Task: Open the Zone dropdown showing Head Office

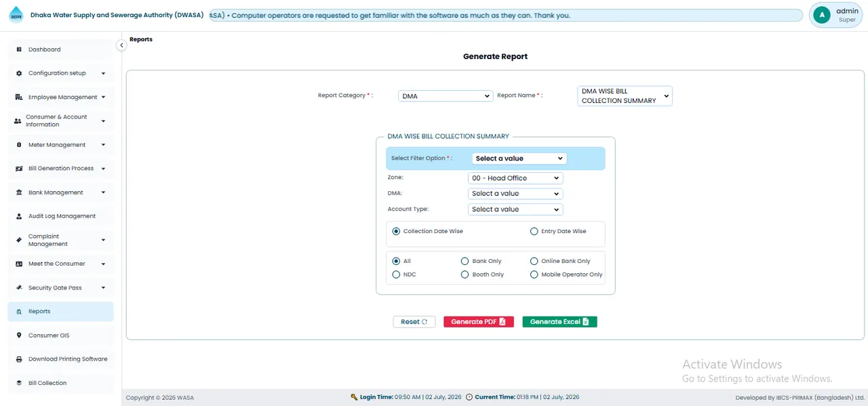Action: point(515,178)
